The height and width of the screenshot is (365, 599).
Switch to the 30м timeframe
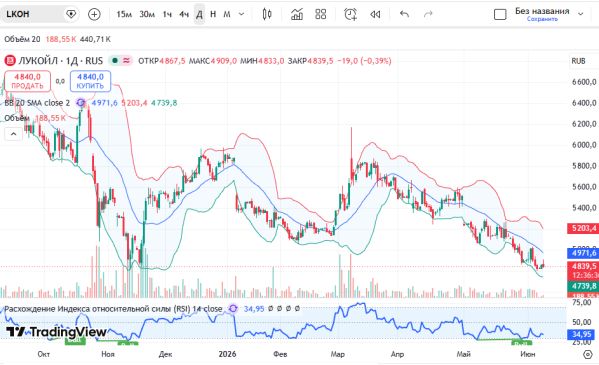point(147,14)
